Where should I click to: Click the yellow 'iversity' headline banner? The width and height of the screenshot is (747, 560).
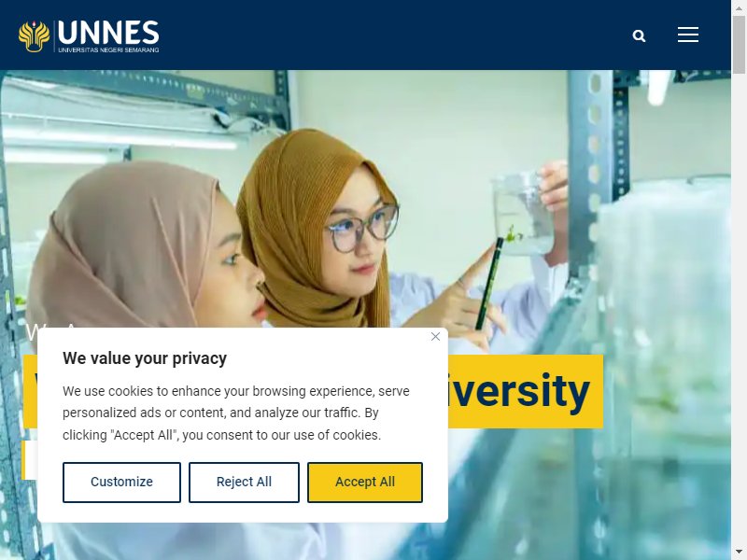point(525,391)
